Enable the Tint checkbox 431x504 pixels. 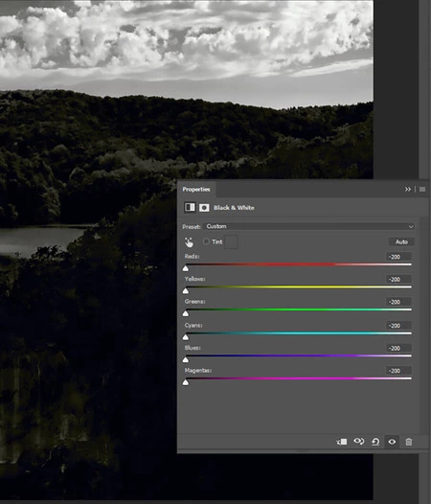point(206,241)
